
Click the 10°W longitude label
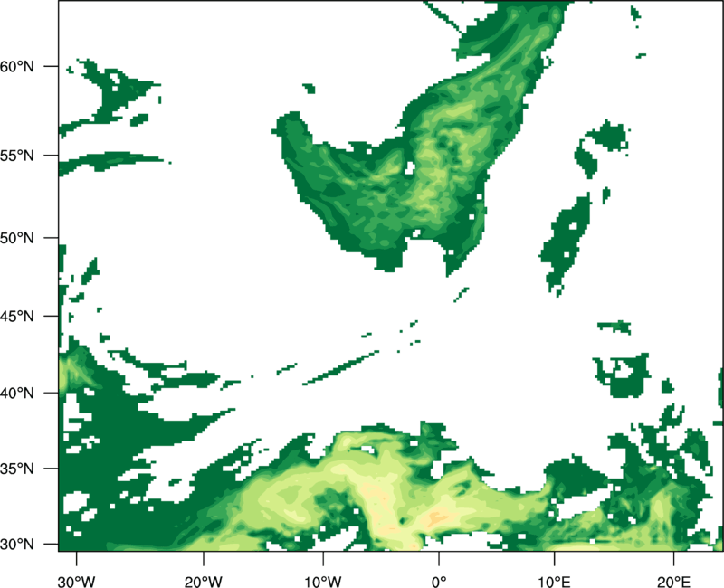pos(323,582)
